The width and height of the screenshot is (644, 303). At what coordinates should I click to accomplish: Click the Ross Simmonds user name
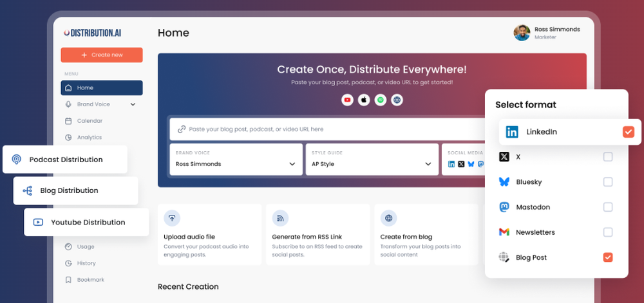(x=557, y=30)
